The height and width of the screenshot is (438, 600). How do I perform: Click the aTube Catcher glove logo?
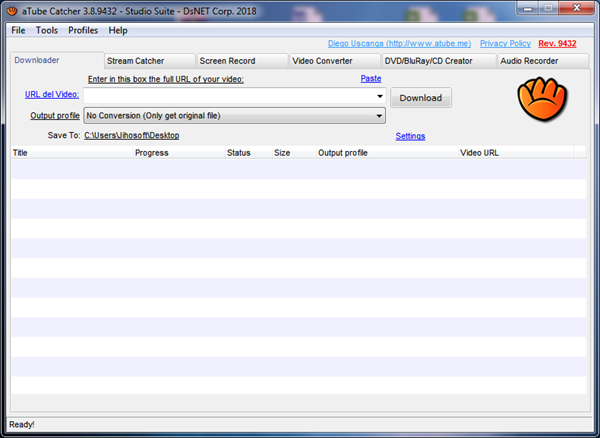(x=542, y=99)
